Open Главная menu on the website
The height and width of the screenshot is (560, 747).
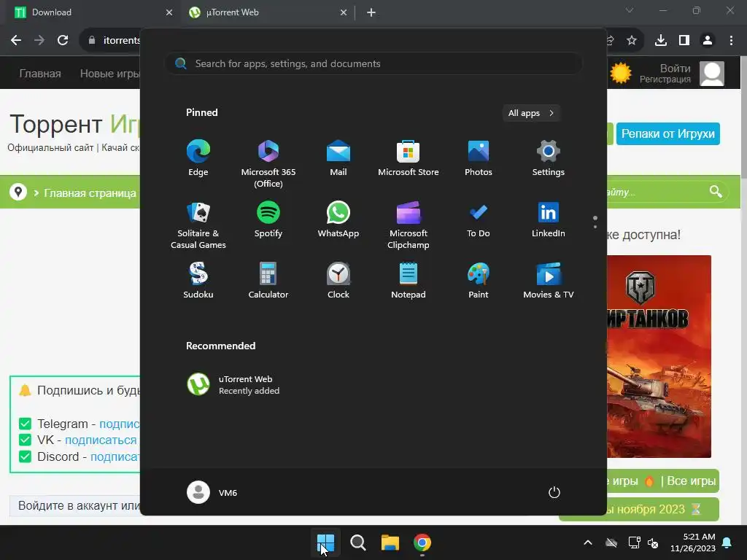(40, 74)
